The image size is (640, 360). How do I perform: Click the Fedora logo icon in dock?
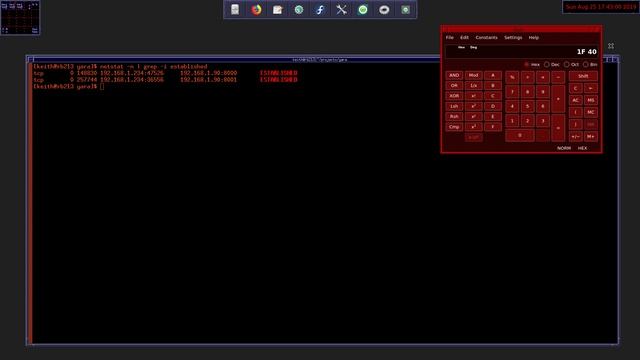(320, 10)
